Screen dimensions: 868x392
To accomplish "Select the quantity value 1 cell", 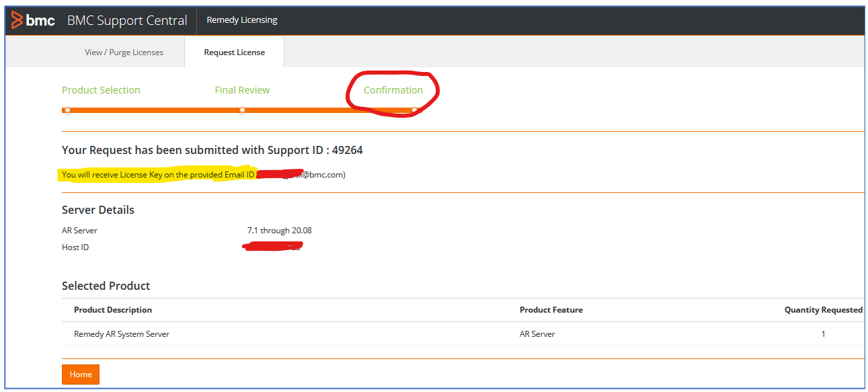I will 823,334.
